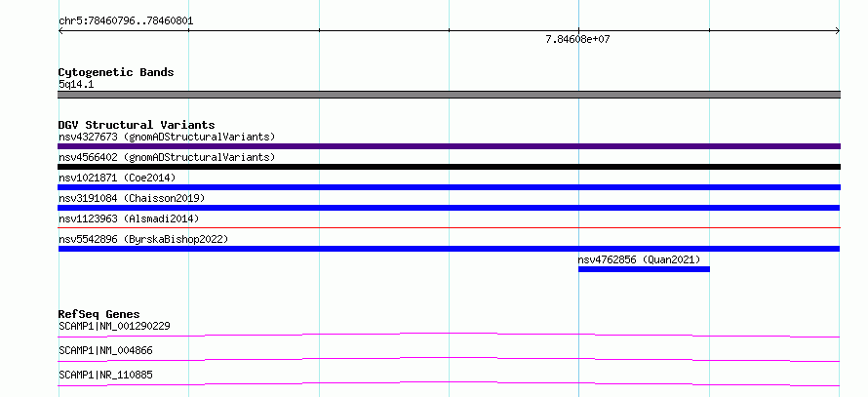
Task: Click the nsv5542896 (ByrskaBishop2022) label
Action: [x=143, y=239]
